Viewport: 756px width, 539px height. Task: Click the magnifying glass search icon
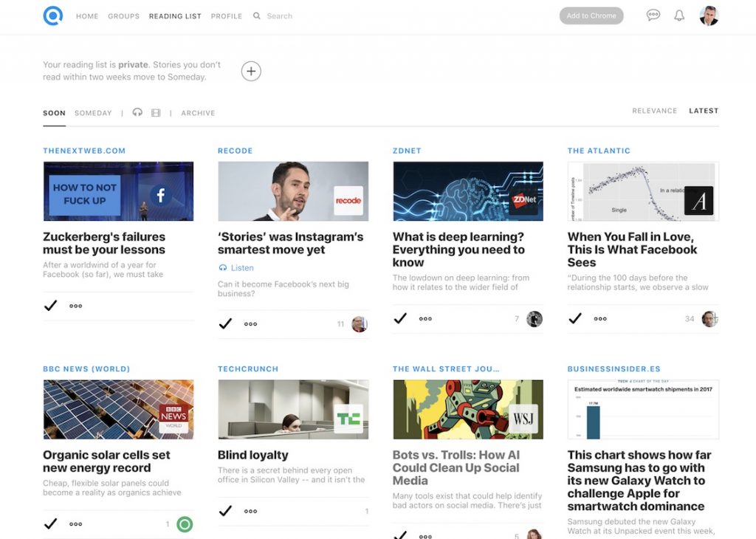click(x=257, y=16)
